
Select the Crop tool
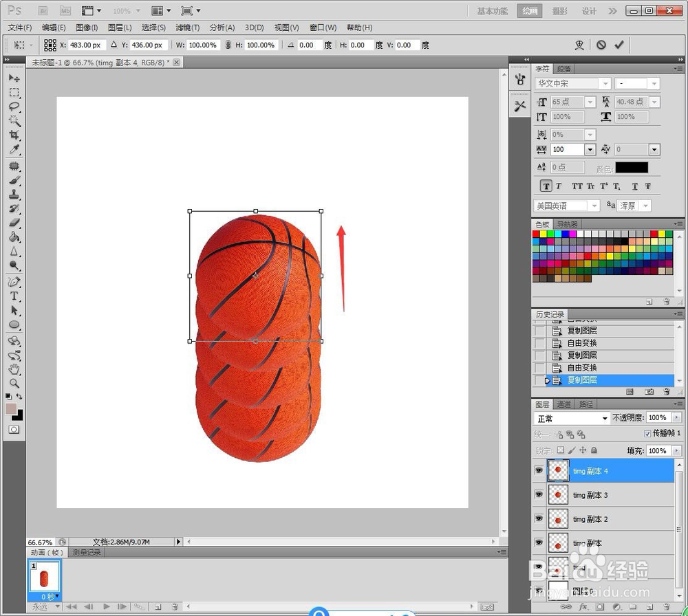pos(14,135)
